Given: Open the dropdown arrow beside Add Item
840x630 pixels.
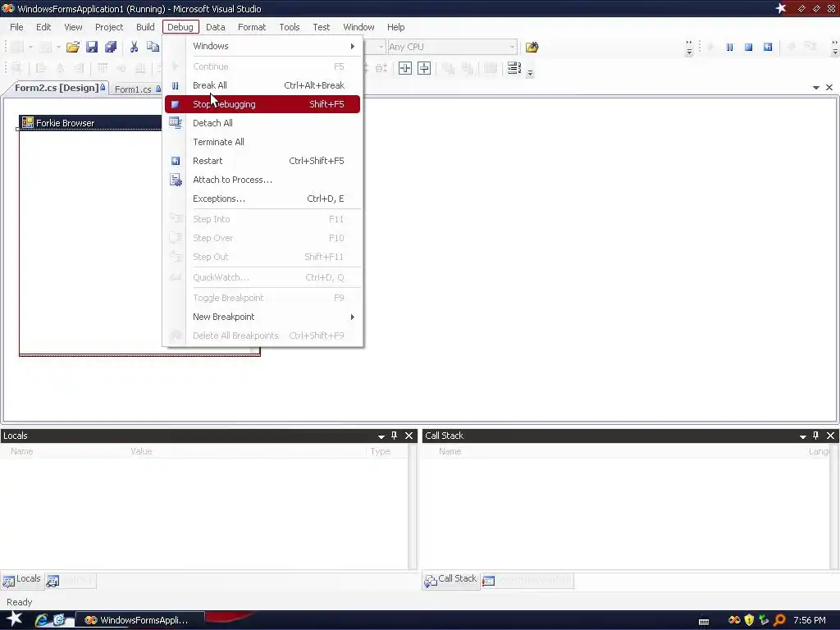Looking at the screenshot, I should click(x=58, y=47).
